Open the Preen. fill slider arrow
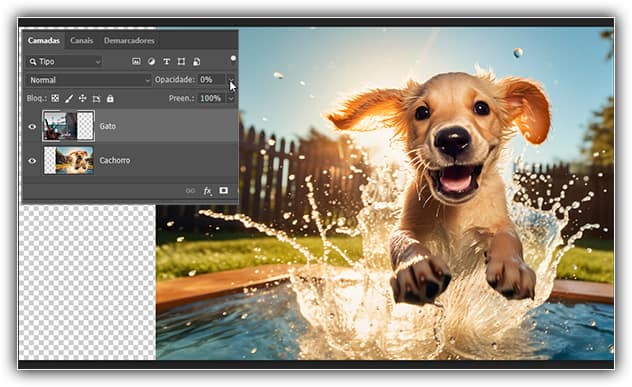The height and width of the screenshot is (387, 632). coord(231,98)
